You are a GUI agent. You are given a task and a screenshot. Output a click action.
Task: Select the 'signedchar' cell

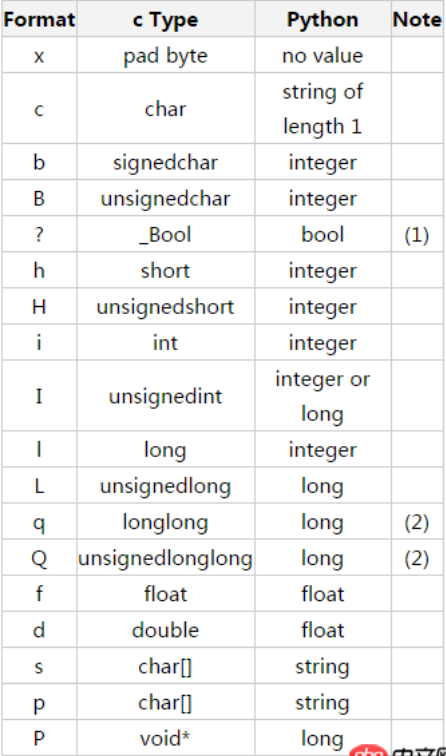[165, 162]
